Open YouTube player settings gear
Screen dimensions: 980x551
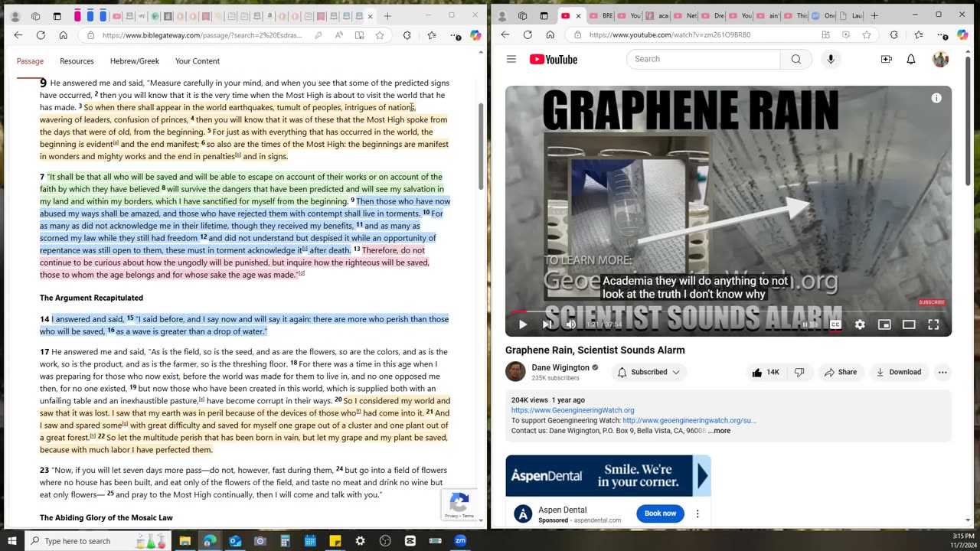tap(860, 324)
